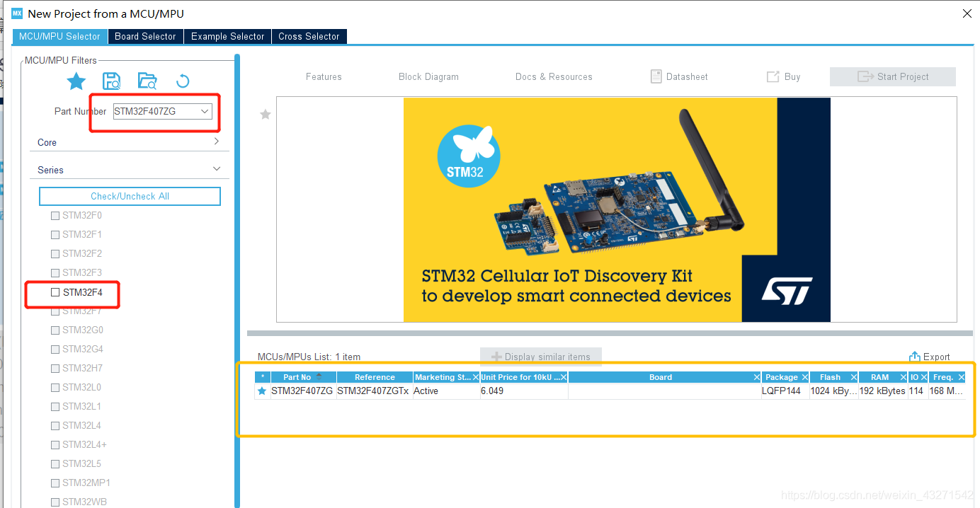Image resolution: width=980 pixels, height=508 pixels.
Task: Remove the RAM column with its X
Action: [x=904, y=377]
